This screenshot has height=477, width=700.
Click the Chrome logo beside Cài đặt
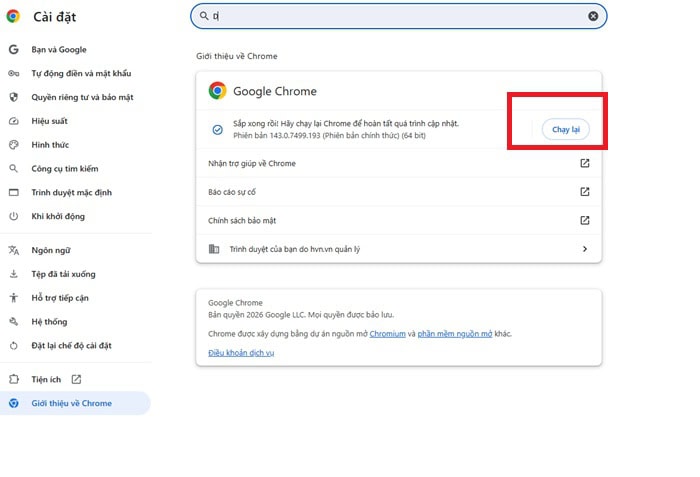pyautogui.click(x=13, y=17)
